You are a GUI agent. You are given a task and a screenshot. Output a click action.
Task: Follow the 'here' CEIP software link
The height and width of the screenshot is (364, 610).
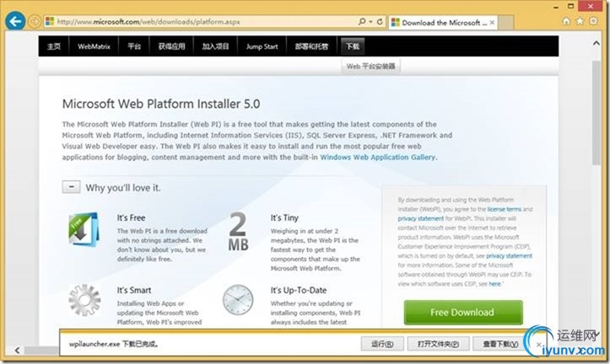point(494,284)
